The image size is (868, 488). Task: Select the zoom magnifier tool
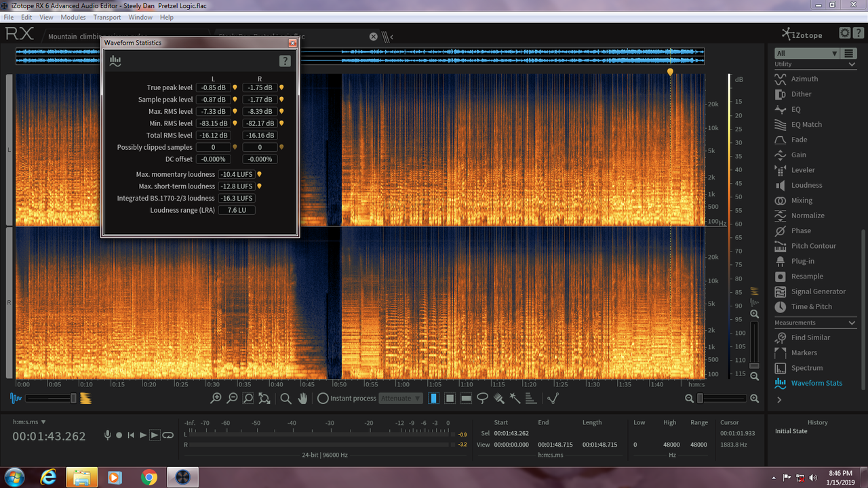(x=286, y=399)
